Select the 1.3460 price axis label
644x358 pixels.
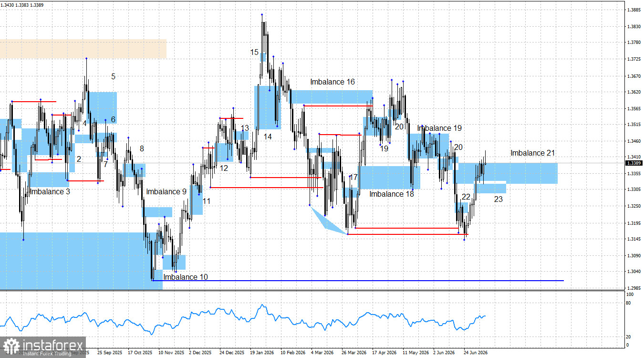pos(634,141)
